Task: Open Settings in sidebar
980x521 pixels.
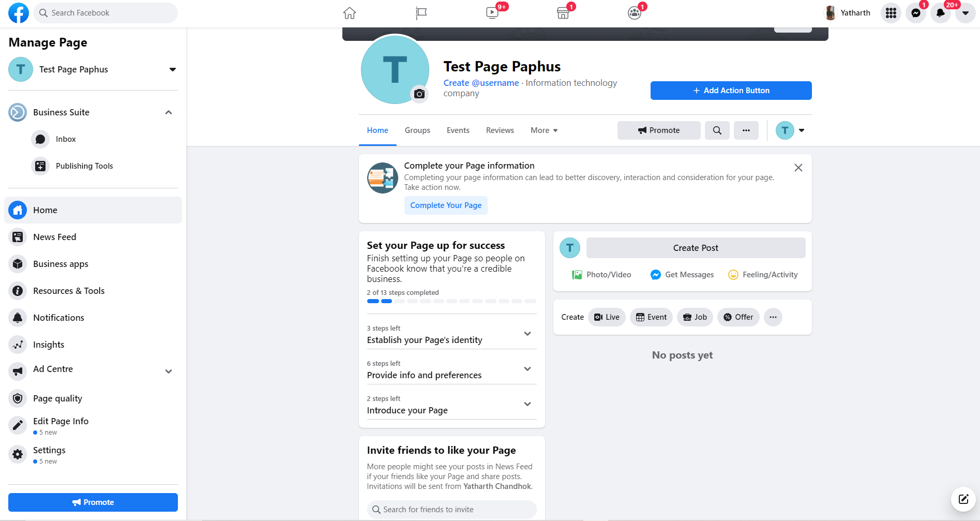Action: click(93, 455)
